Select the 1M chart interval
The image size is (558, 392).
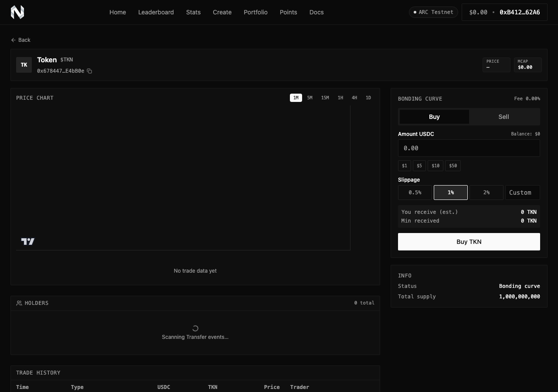(296, 98)
